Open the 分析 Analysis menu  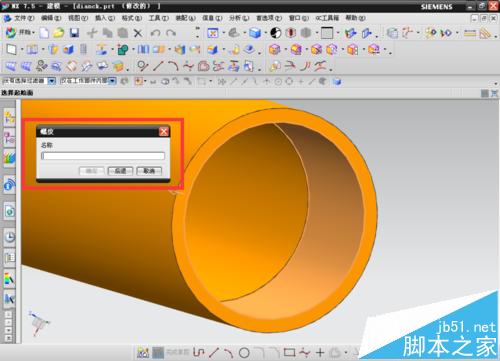point(239,18)
